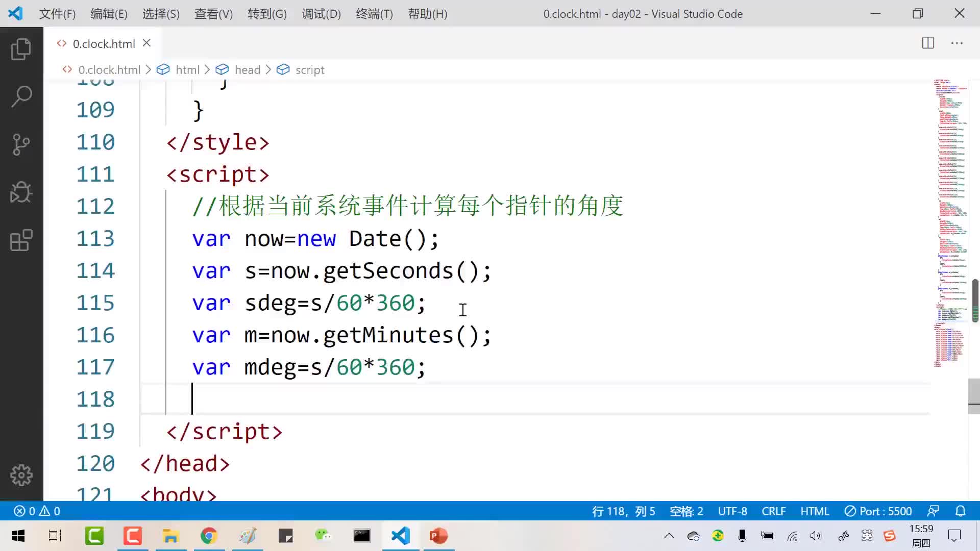Close the 0.clock.html tab
980x551 pixels.
coord(147,43)
